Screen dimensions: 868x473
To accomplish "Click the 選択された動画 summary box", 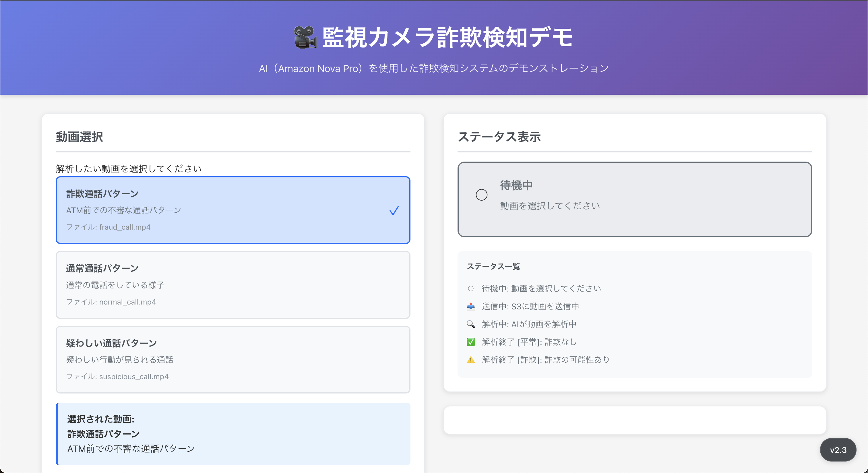I will click(x=233, y=434).
